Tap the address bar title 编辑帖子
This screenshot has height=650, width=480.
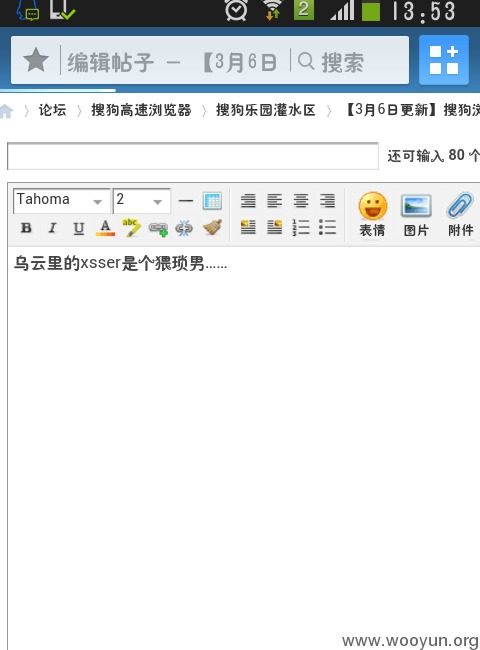coord(111,62)
